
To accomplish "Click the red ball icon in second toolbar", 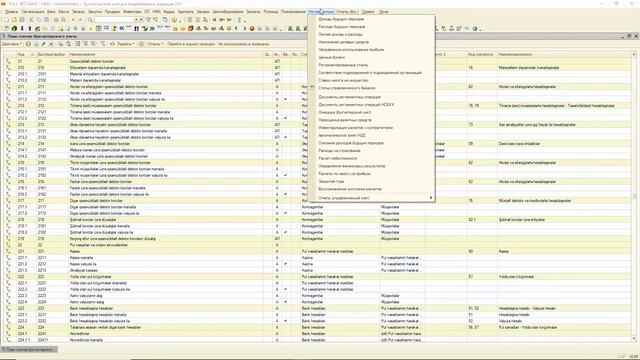I will click(252, 28).
